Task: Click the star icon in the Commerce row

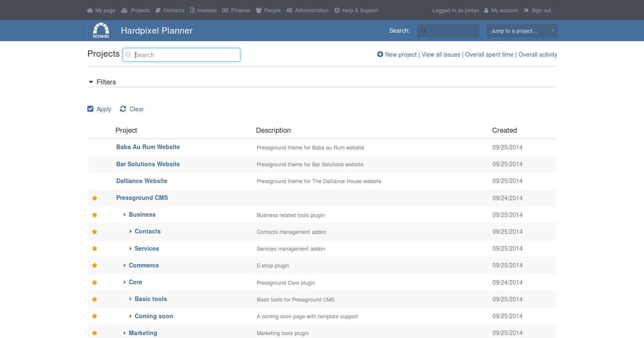Action: point(95,265)
